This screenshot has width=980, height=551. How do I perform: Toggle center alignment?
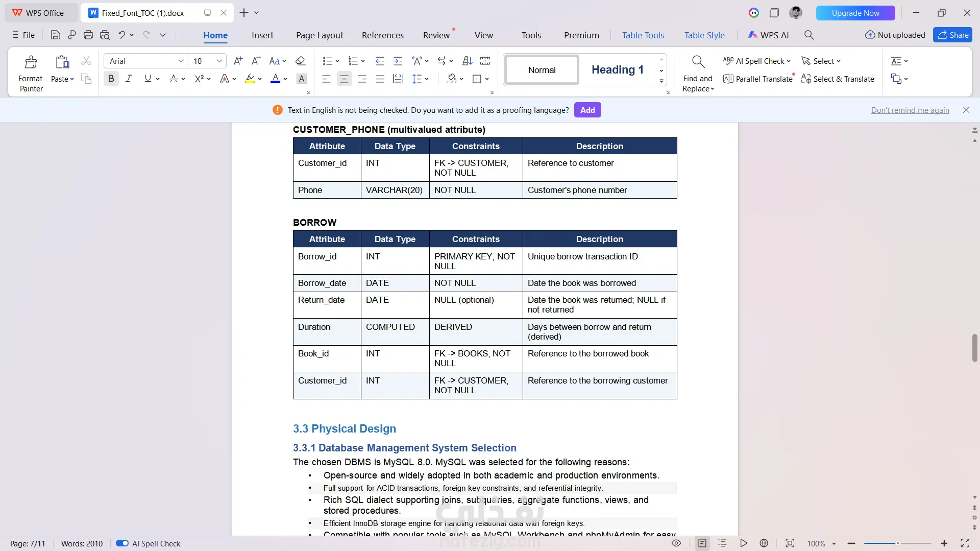point(344,79)
